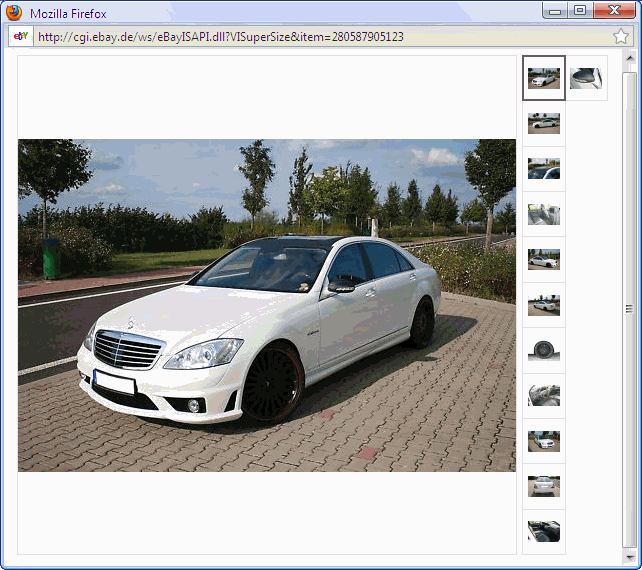Select the first highlighted car thumbnail
Viewport: 642px width, 570px height.
pyautogui.click(x=544, y=78)
